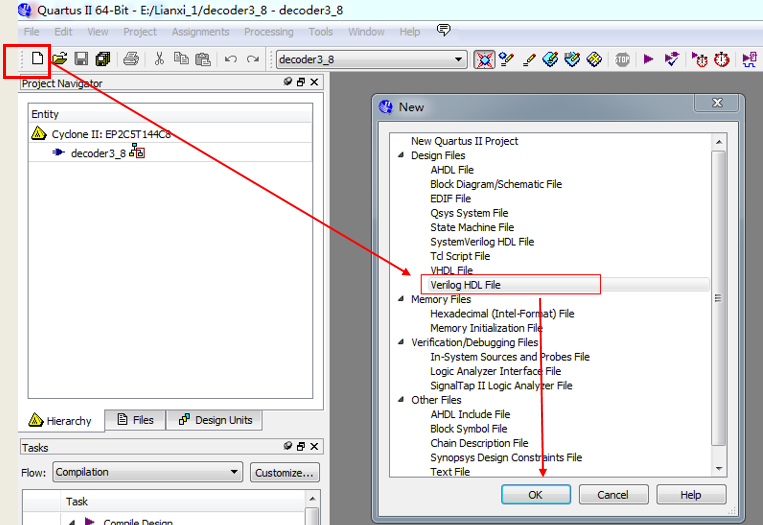Click the Open file folder icon
Screen dimensions: 763x525
(59, 59)
